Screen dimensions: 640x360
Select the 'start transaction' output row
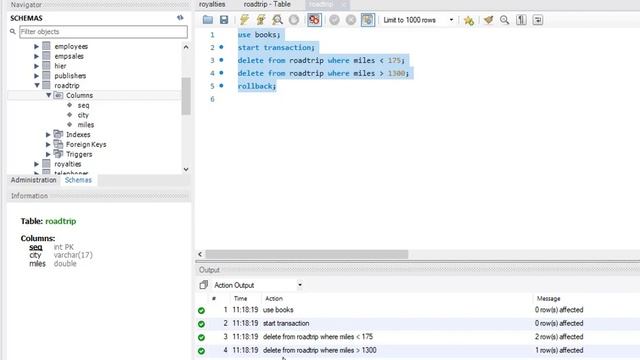click(x=418, y=324)
